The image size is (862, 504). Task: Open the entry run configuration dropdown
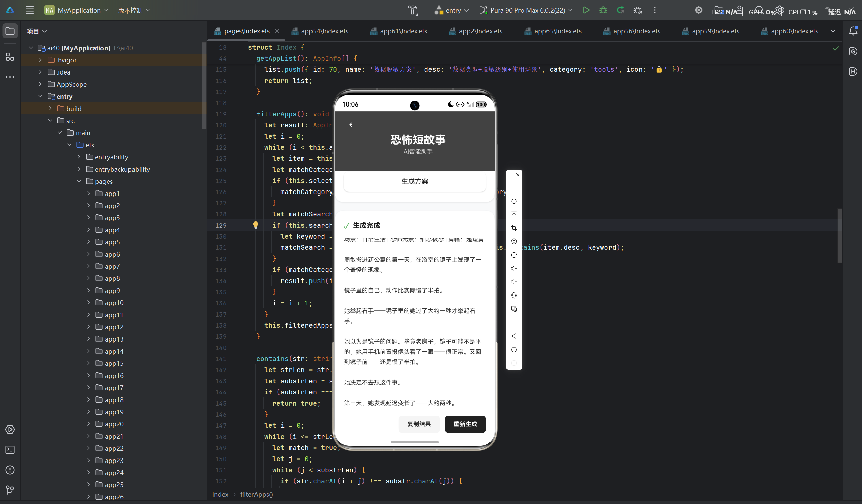[451, 10]
